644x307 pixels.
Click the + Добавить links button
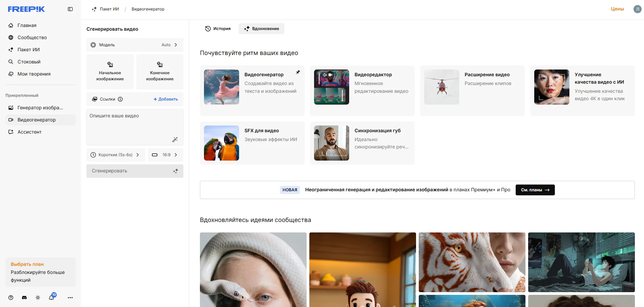[165, 99]
